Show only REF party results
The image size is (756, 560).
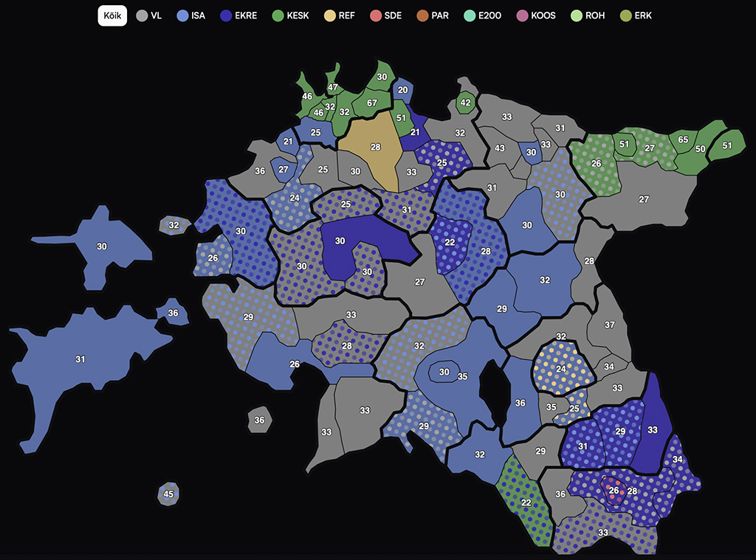(341, 15)
